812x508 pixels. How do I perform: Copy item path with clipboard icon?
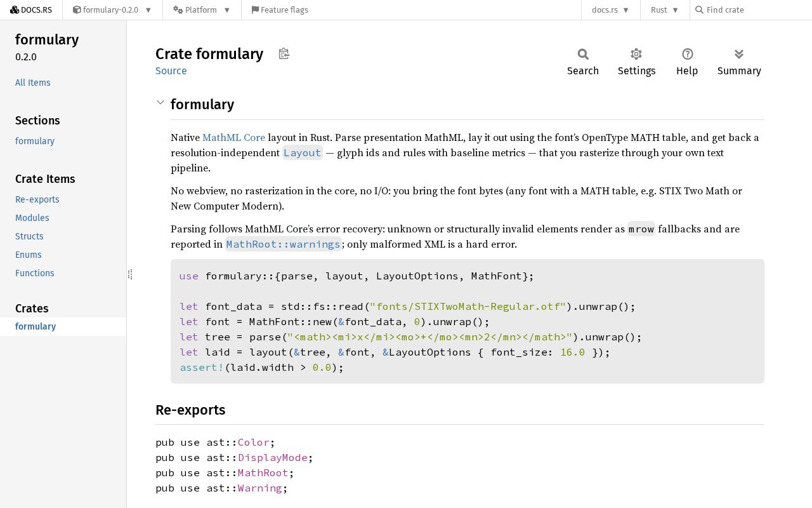pos(284,54)
